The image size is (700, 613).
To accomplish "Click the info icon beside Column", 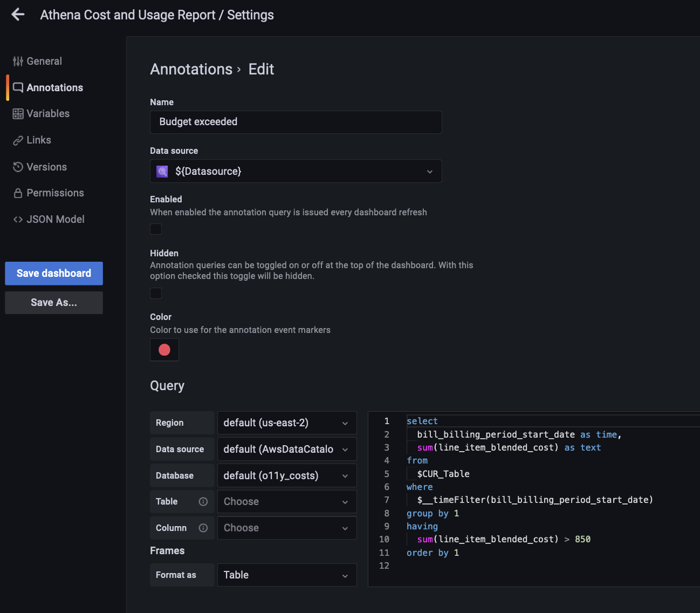I will coord(203,528).
